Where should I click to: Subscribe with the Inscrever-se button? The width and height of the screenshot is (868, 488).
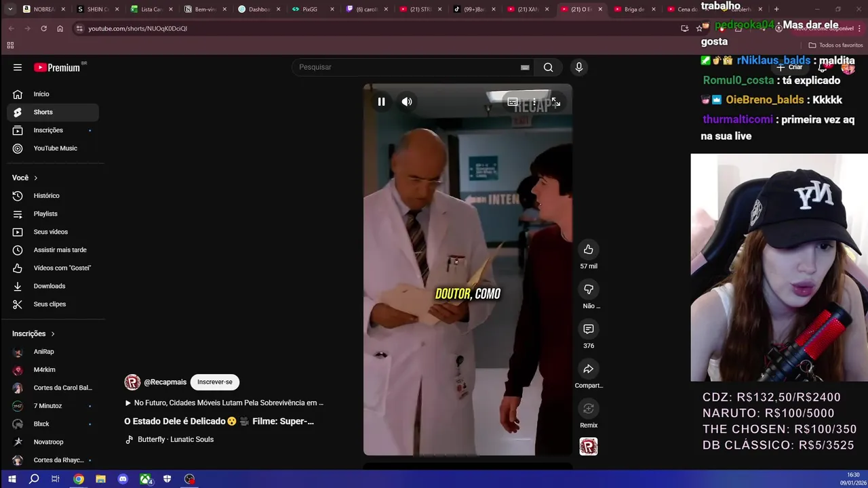click(x=215, y=382)
